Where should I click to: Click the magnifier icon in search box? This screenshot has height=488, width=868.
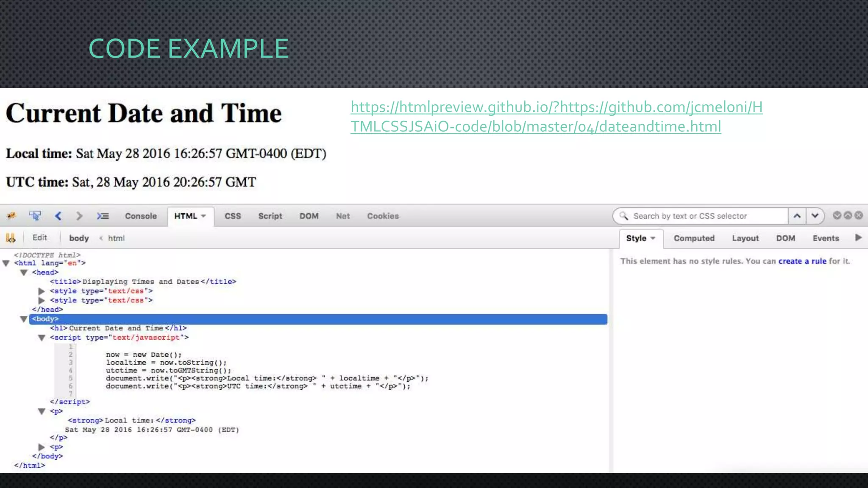pyautogui.click(x=624, y=216)
